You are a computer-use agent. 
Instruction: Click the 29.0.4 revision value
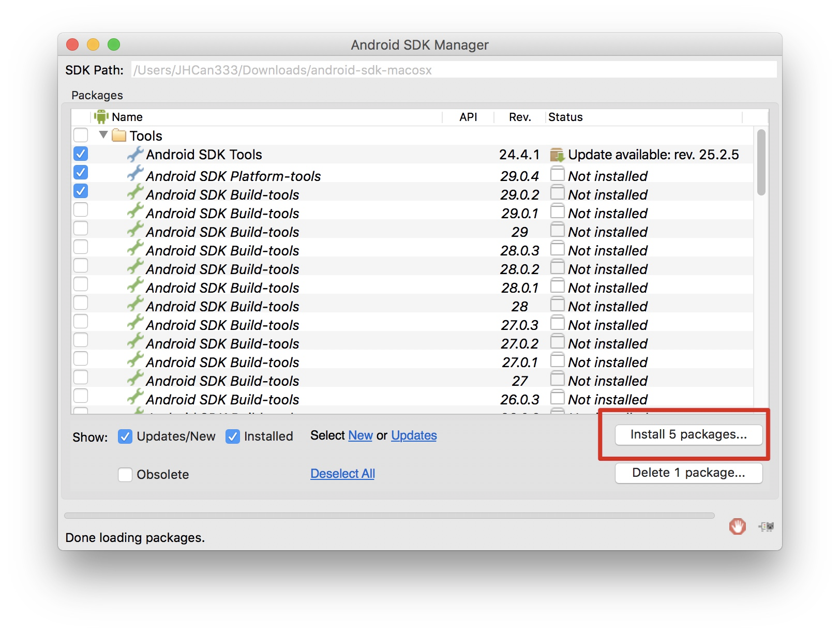pyautogui.click(x=519, y=176)
